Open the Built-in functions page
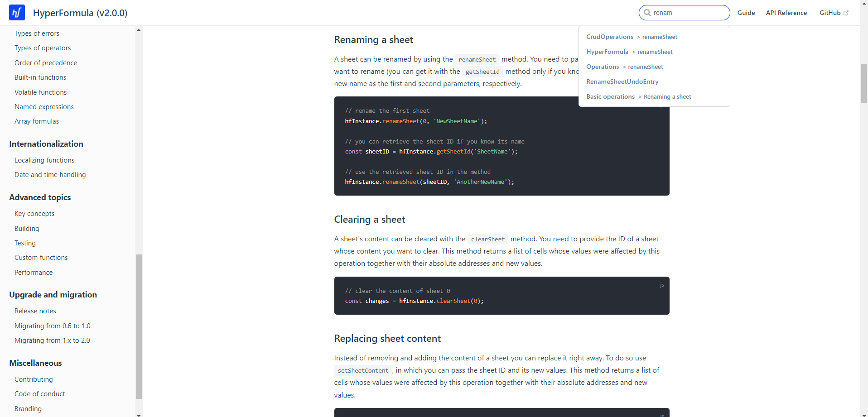Image resolution: width=868 pixels, height=417 pixels. click(40, 77)
